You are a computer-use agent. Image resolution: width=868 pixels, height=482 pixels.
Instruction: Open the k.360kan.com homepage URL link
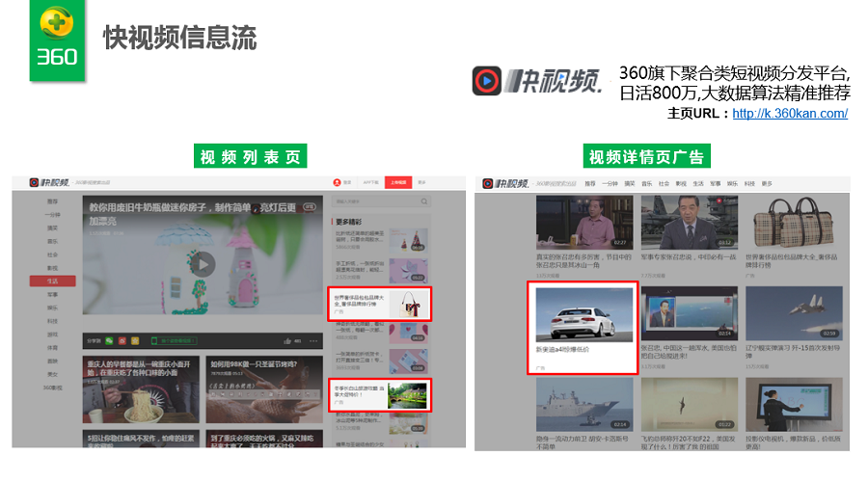tap(790, 114)
